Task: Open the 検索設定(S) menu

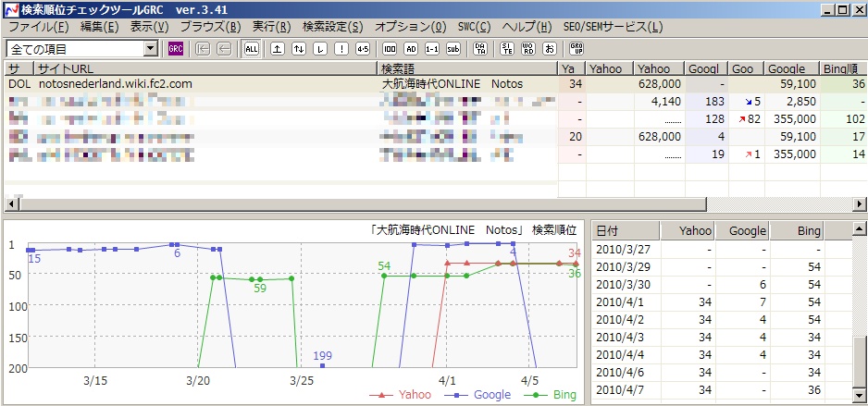Action: click(x=333, y=27)
